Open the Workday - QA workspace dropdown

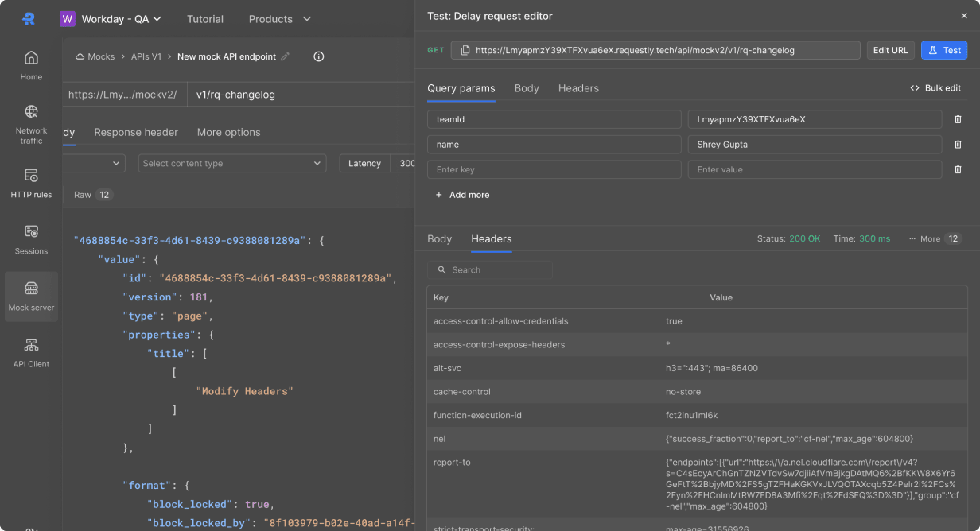[122, 19]
